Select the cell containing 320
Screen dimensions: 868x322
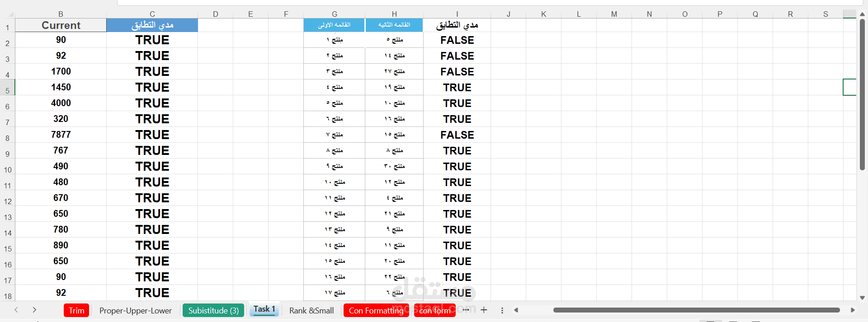pyautogui.click(x=61, y=119)
